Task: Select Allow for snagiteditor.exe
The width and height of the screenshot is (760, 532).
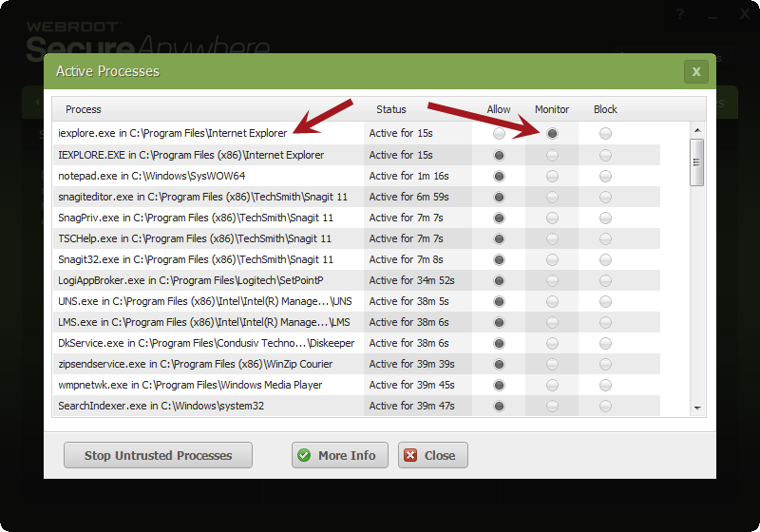Action: 499,197
